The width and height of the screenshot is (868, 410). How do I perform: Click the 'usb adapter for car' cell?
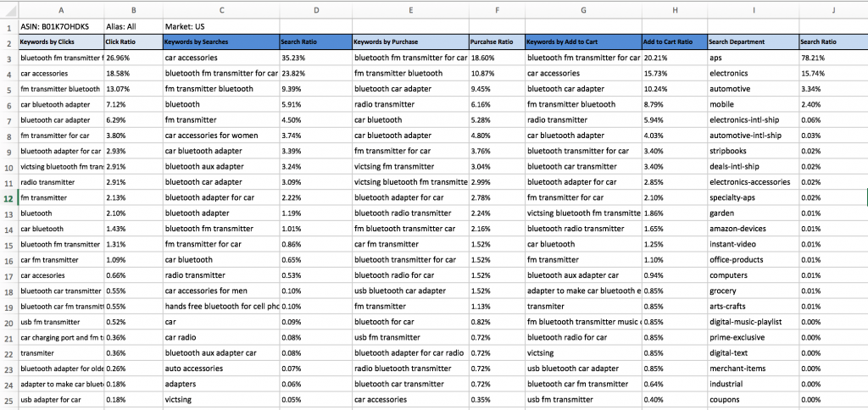click(61, 400)
